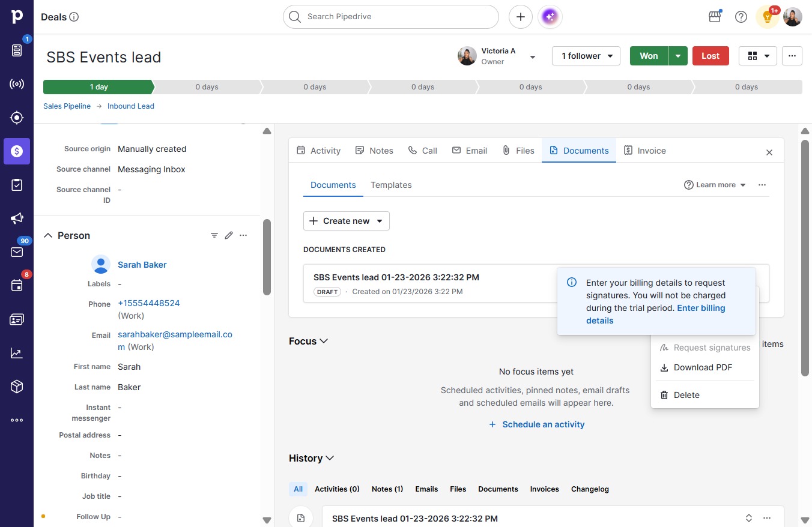Select Delete in document menu

705,395
